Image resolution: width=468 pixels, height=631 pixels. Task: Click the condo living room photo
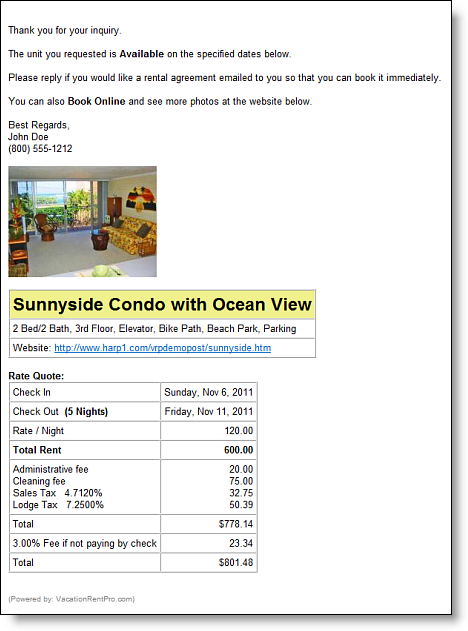(82, 221)
